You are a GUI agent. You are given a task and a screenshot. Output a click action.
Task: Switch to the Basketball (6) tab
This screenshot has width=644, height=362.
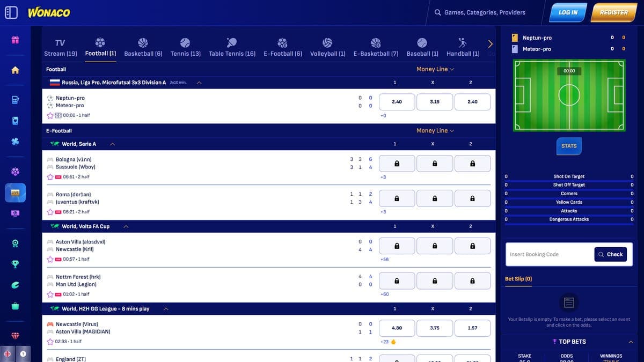pos(143,47)
